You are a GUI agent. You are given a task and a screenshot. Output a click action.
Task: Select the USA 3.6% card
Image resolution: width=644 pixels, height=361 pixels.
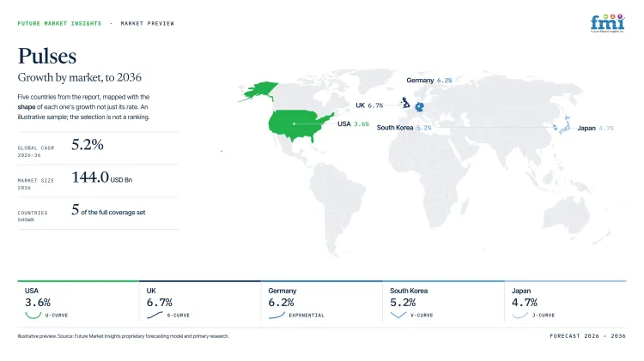click(78, 303)
